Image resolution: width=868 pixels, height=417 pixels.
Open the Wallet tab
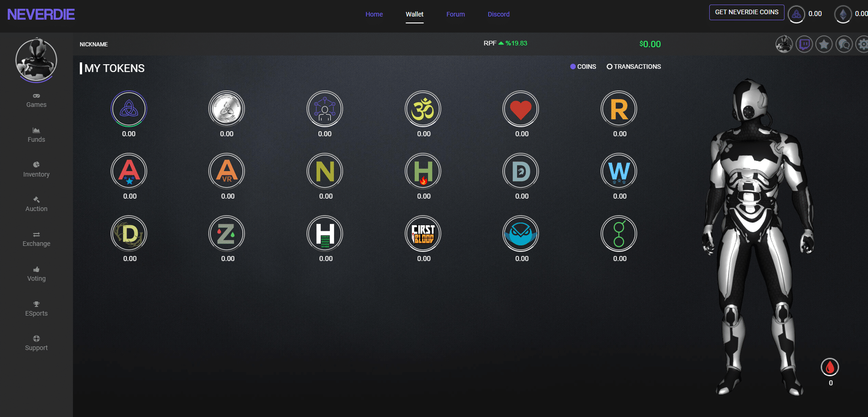point(414,14)
